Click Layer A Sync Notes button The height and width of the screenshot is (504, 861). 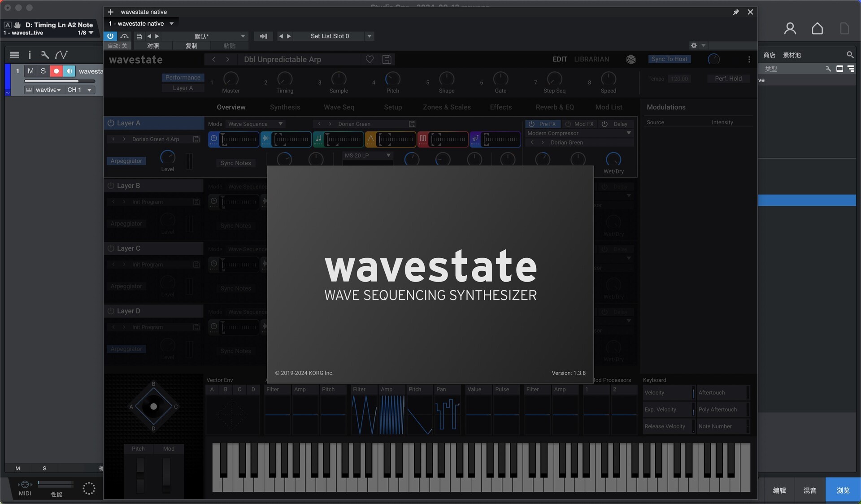pos(236,163)
